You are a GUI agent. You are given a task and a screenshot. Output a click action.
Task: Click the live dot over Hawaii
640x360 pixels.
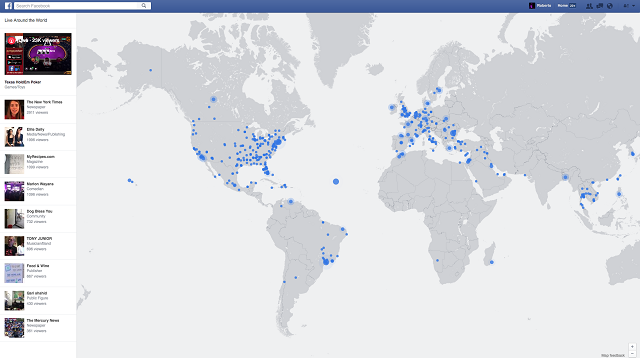pyautogui.click(x=129, y=180)
